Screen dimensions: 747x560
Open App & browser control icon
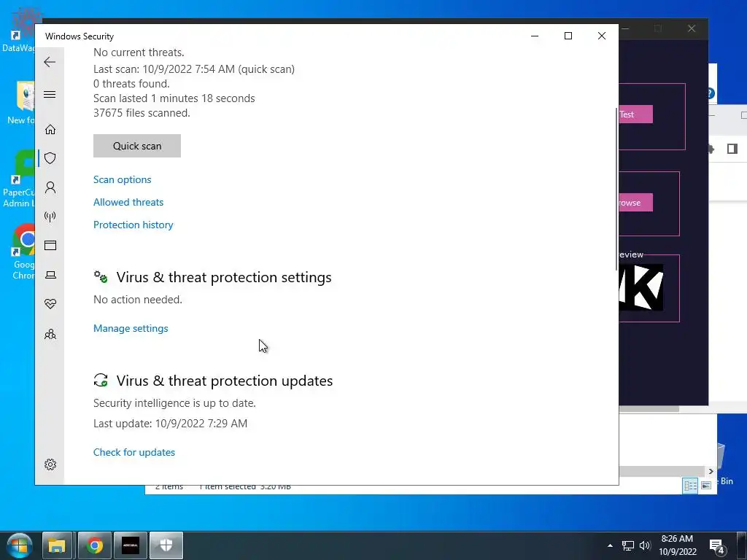click(x=50, y=245)
